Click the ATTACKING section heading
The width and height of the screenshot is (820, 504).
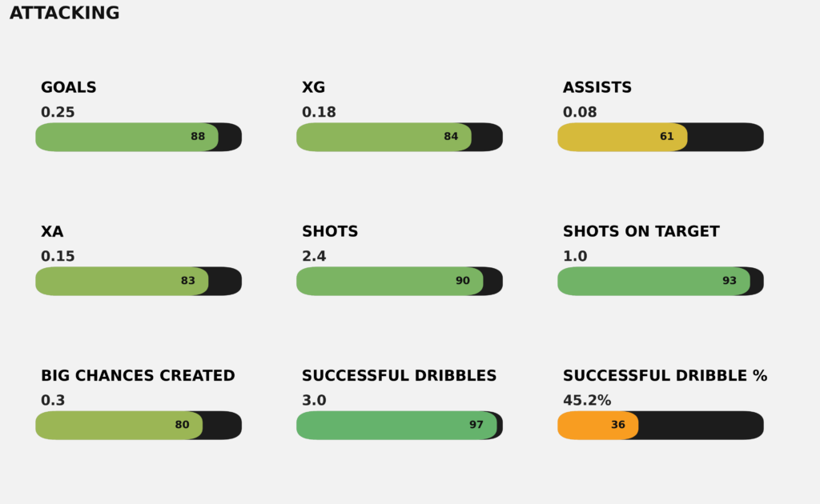[x=64, y=13]
